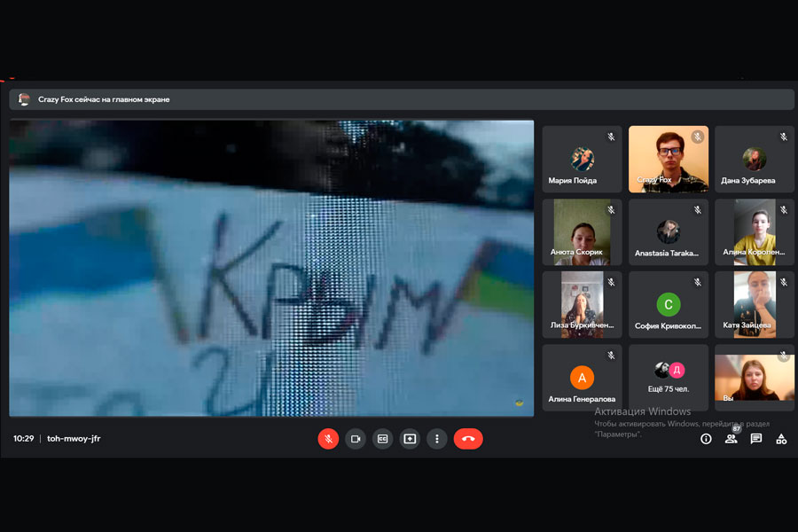Open the activities shapes icon
The width and height of the screenshot is (798, 532).
(781, 439)
